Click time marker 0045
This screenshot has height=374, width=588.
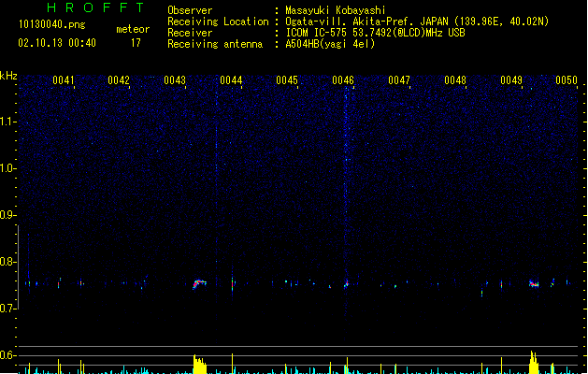(x=287, y=80)
